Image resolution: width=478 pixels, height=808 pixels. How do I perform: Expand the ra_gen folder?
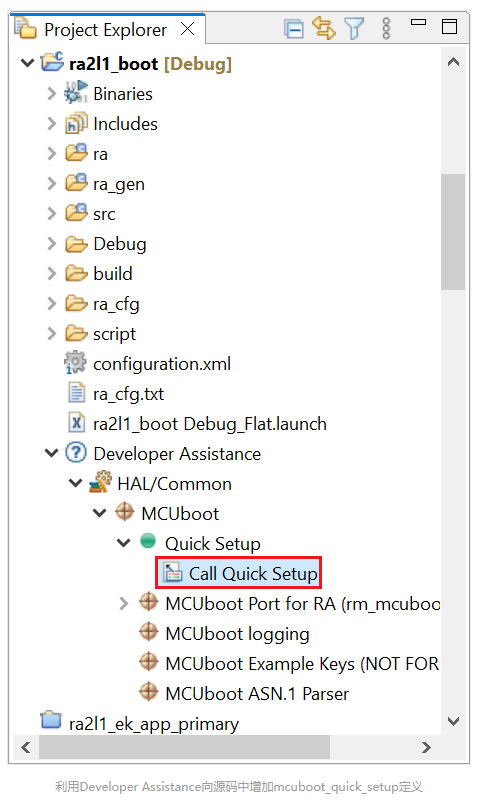(52, 183)
